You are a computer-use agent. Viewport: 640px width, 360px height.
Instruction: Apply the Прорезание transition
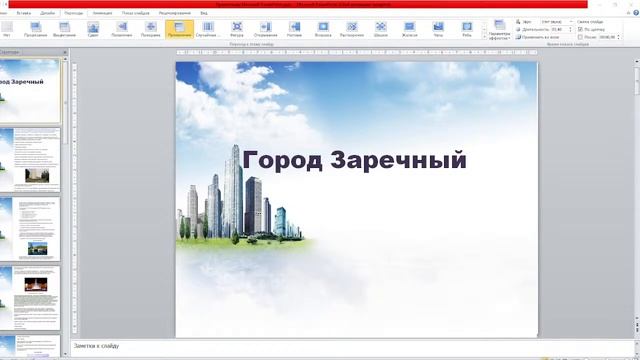pos(36,29)
